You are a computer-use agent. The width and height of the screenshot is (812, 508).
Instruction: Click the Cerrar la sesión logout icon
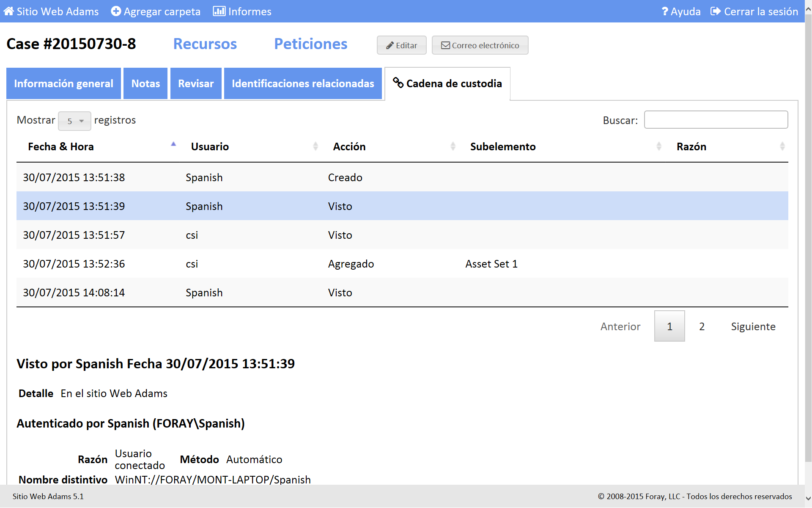[x=716, y=11]
